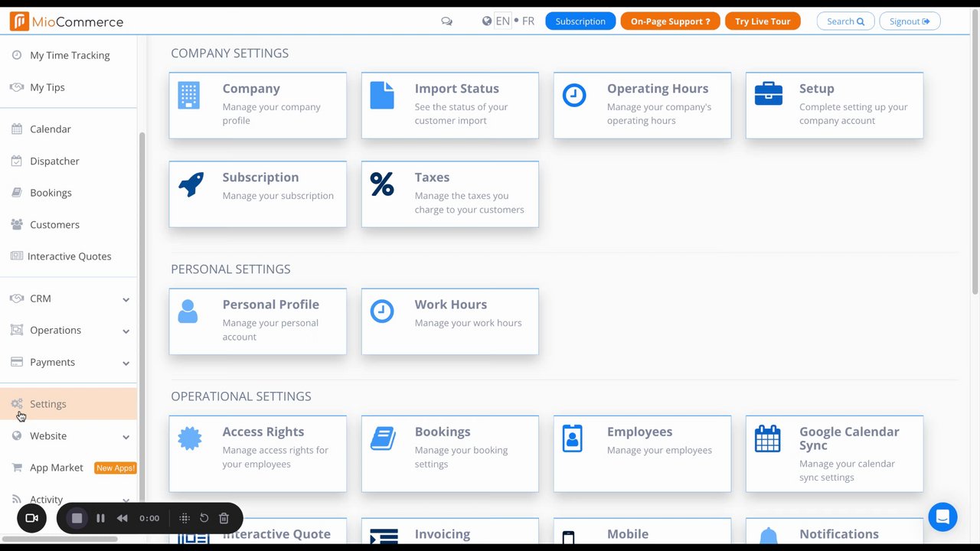
Task: Click the Access Rights badge icon
Action: 190,439
